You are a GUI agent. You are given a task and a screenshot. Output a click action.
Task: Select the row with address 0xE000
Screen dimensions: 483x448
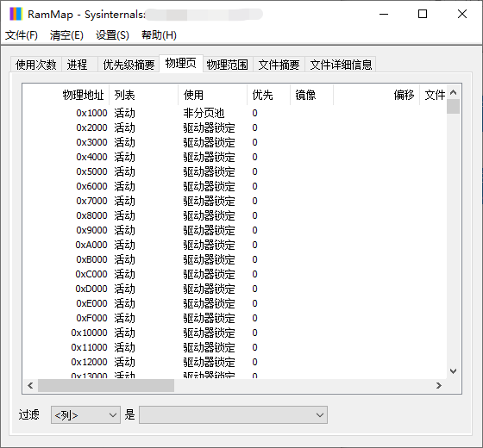[234, 303]
